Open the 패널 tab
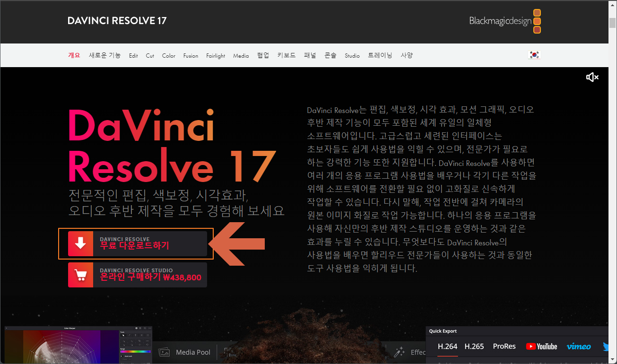Screen dimensions: 617x364 (x=310, y=55)
